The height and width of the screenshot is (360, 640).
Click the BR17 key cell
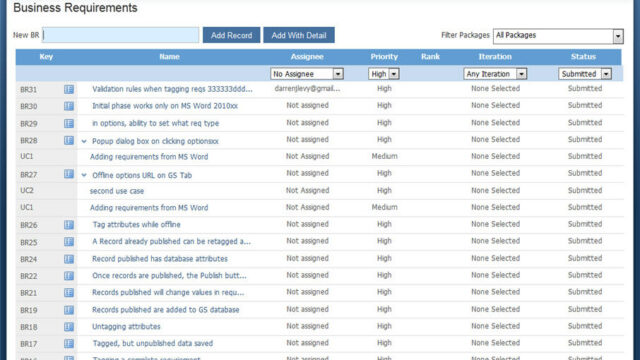[29, 344]
